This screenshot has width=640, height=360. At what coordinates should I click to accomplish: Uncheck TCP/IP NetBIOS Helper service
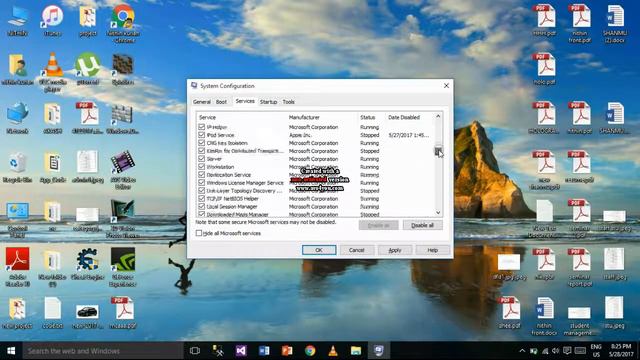pyautogui.click(x=201, y=198)
